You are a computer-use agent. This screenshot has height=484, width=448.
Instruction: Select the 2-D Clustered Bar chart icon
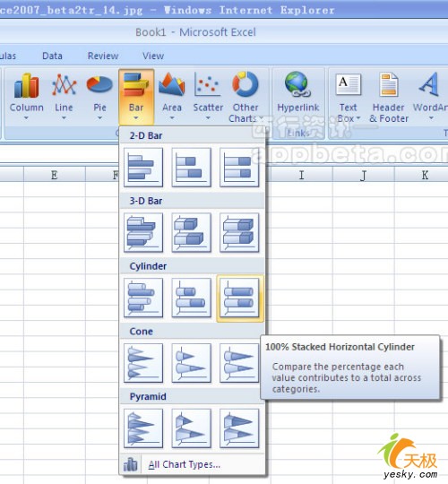pos(143,168)
